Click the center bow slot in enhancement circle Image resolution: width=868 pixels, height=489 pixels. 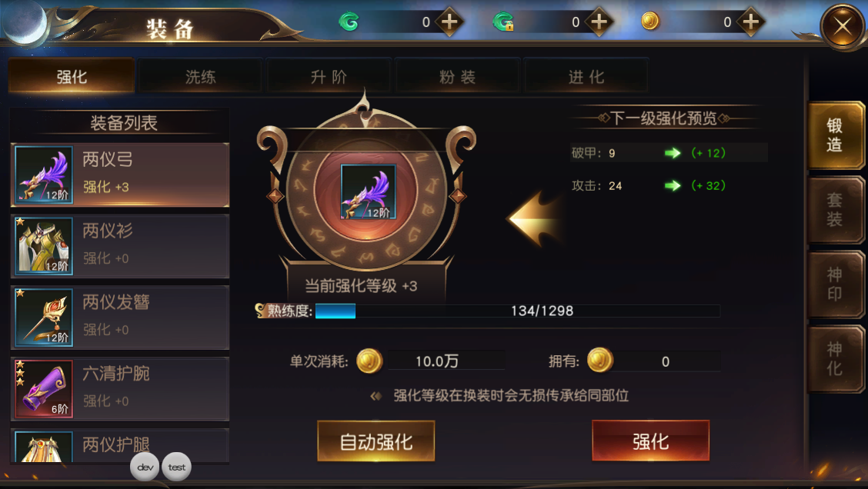[x=368, y=192]
